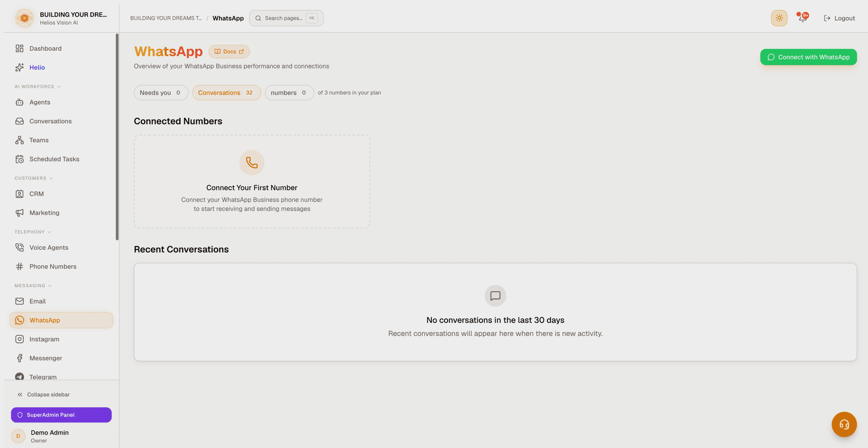Click the Helio sparkle icon
This screenshot has height=448, width=868.
[19, 67]
